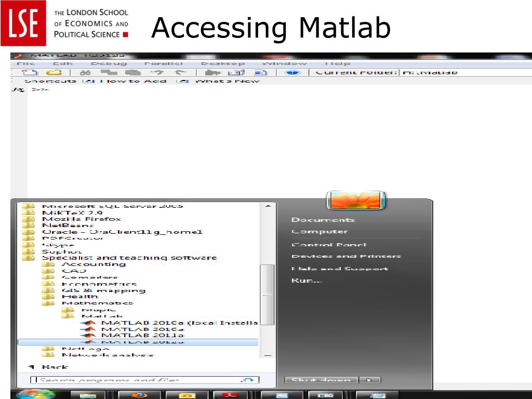This screenshot has height=399, width=532.
Task: Click the Cut scissors icon in MATLAB toolbar
Action: 85,72
